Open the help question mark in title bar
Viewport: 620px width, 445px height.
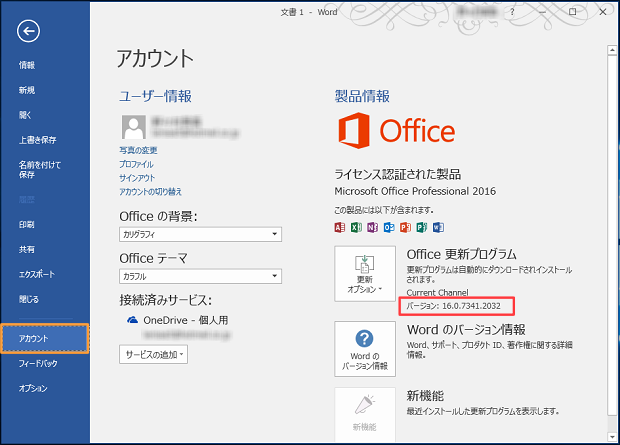coord(512,12)
